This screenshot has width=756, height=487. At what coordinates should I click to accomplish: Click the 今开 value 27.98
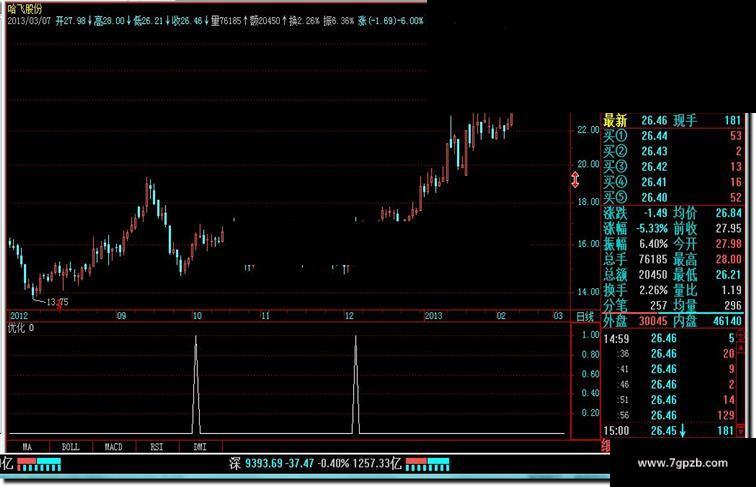click(729, 244)
